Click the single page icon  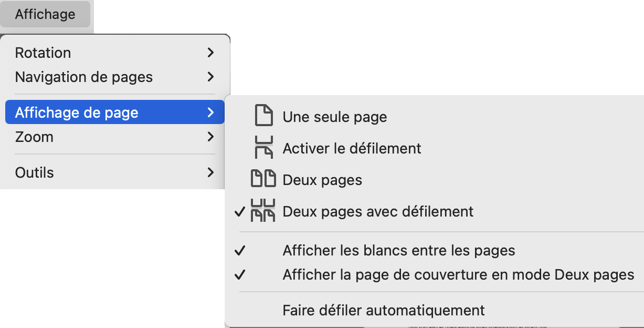(263, 116)
